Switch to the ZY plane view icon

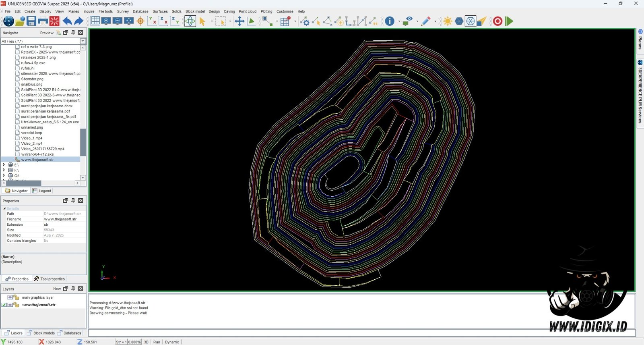tap(175, 21)
